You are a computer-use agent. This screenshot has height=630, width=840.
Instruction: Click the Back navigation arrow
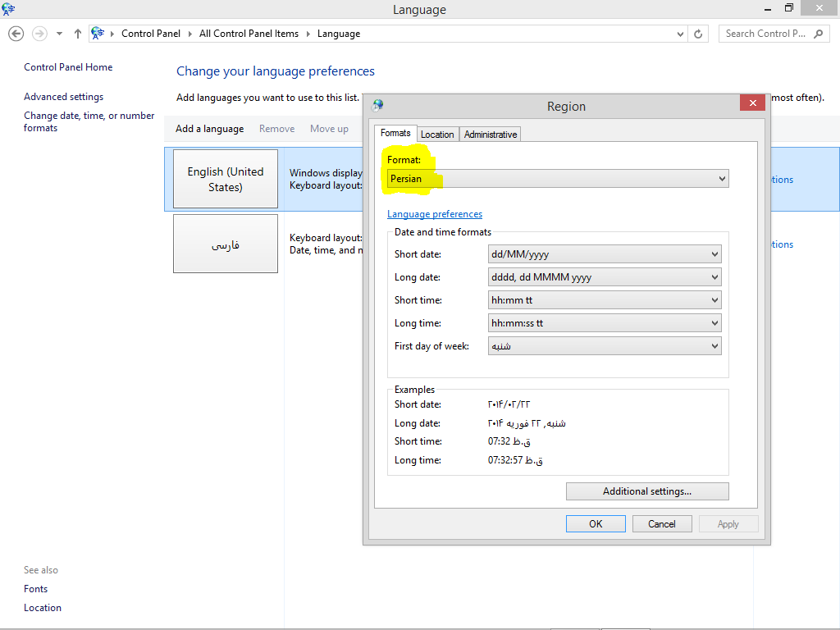click(x=16, y=34)
